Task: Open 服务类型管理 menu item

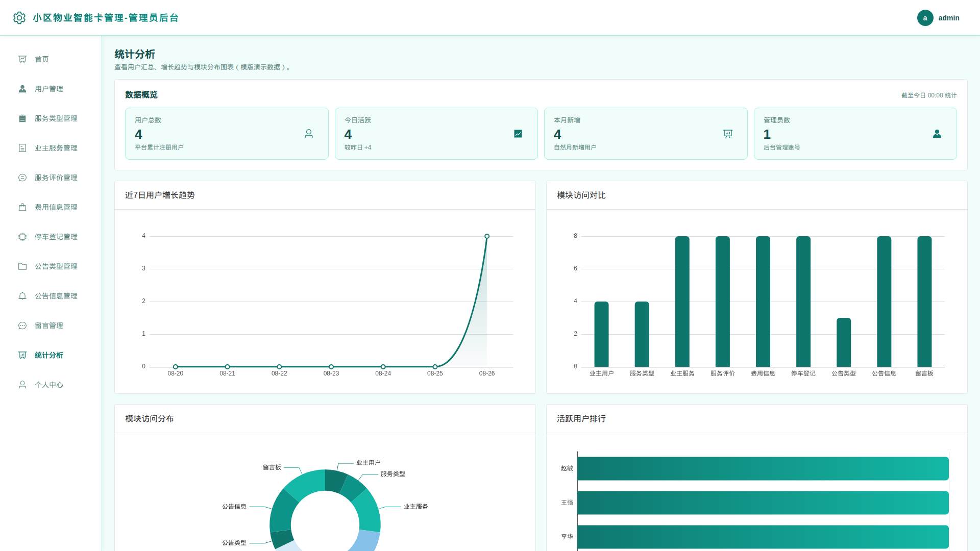Action: tap(51, 118)
